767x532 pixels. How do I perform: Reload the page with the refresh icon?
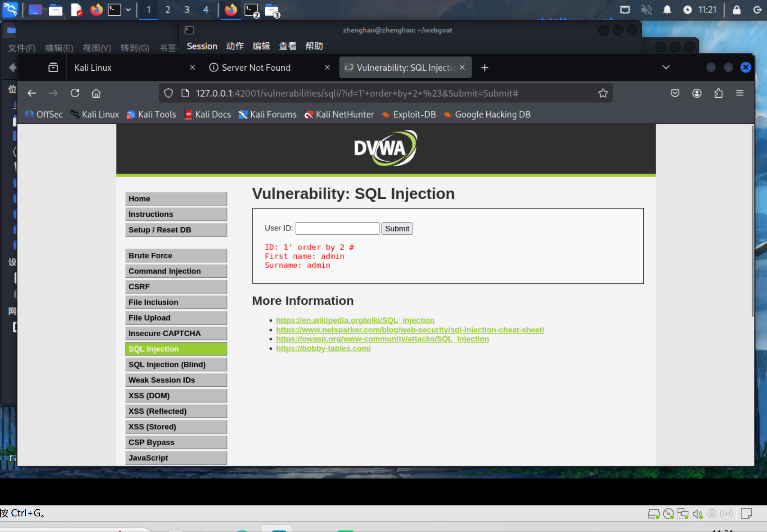tap(75, 93)
